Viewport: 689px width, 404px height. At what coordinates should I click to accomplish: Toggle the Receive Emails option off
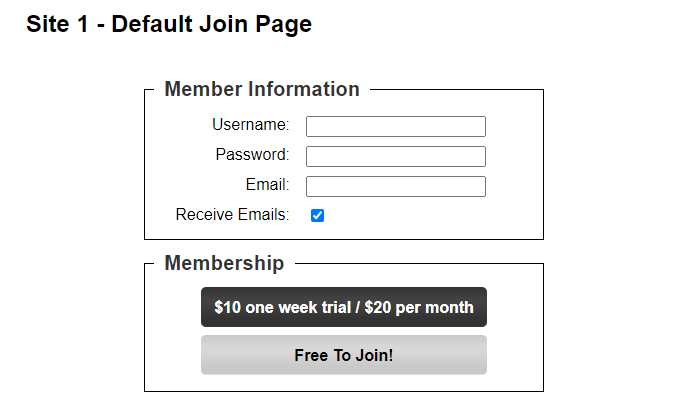318,215
